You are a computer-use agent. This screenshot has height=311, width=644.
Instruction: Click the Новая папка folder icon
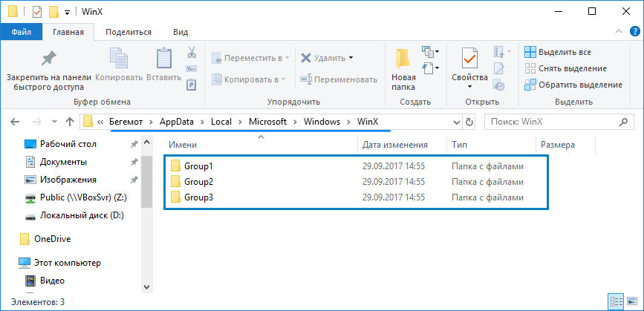click(403, 59)
